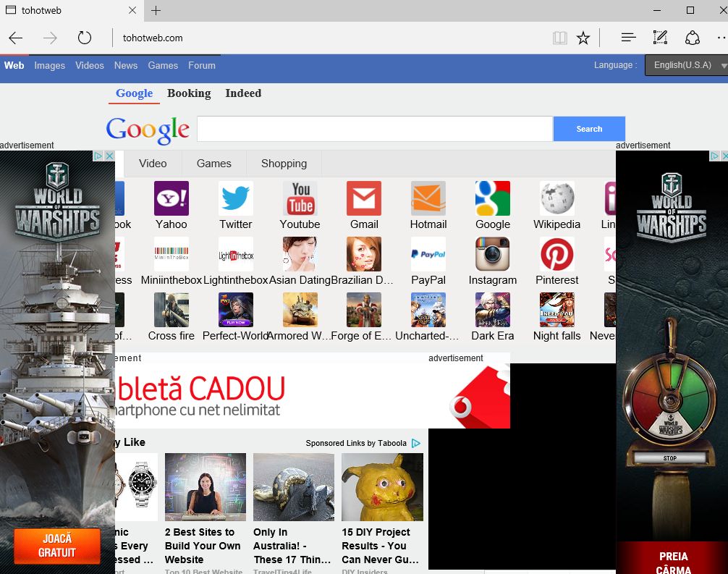Open the Dark Era game shortcut
The image size is (728, 574).
point(493,309)
